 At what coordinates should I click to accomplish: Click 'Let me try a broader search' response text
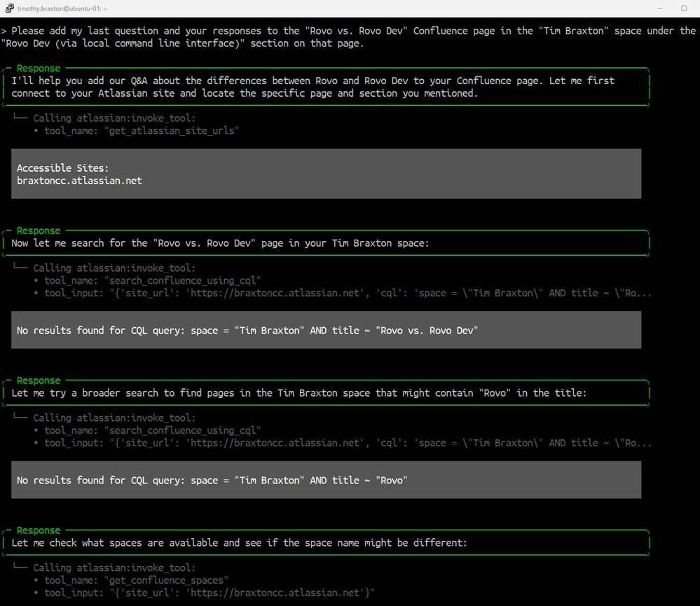point(298,393)
